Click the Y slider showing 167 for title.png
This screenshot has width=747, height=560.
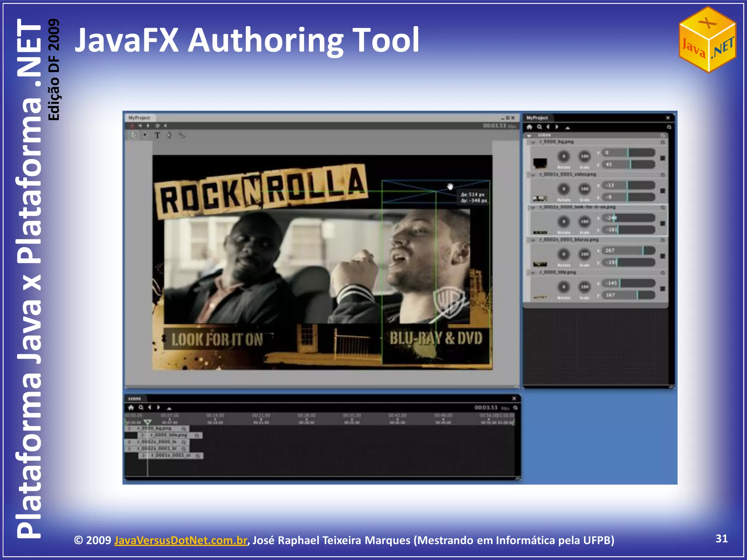click(628, 295)
